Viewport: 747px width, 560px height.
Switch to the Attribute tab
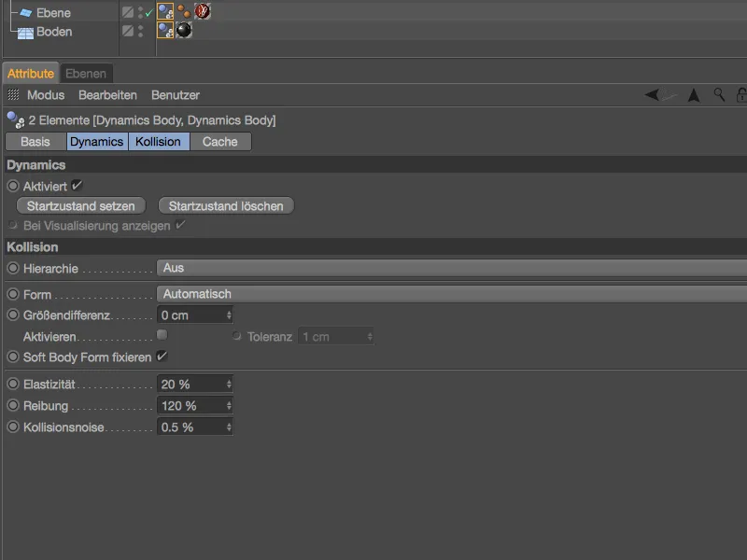pyautogui.click(x=31, y=74)
